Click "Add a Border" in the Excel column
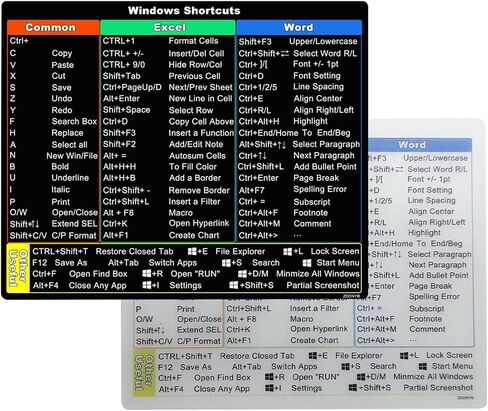This screenshot has height=411, width=488. (x=195, y=178)
